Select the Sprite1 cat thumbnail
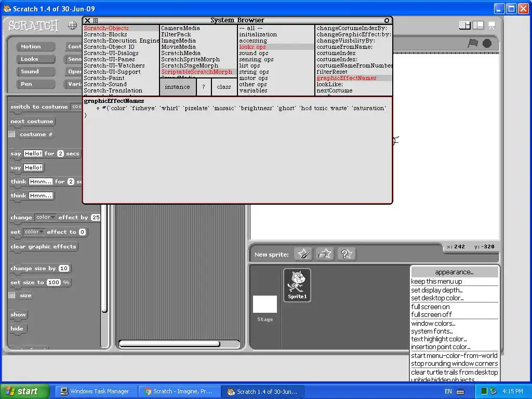Viewport: 532px width, 399px height. (297, 285)
